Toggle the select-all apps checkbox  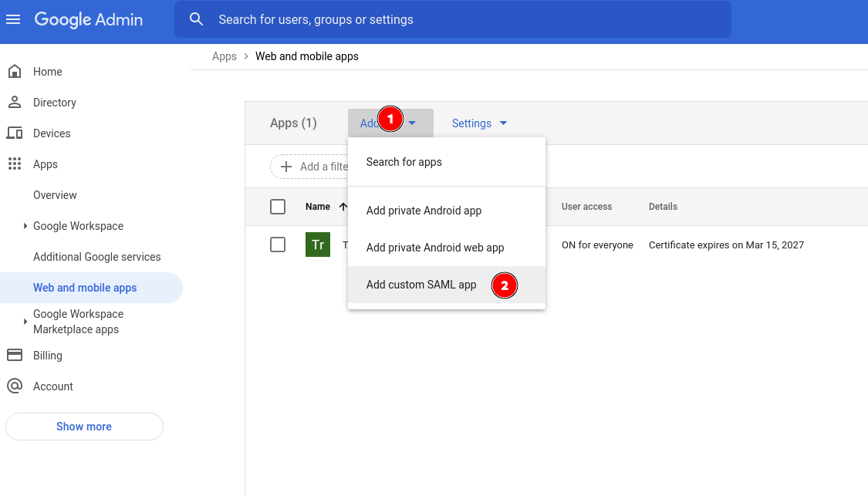pos(278,207)
